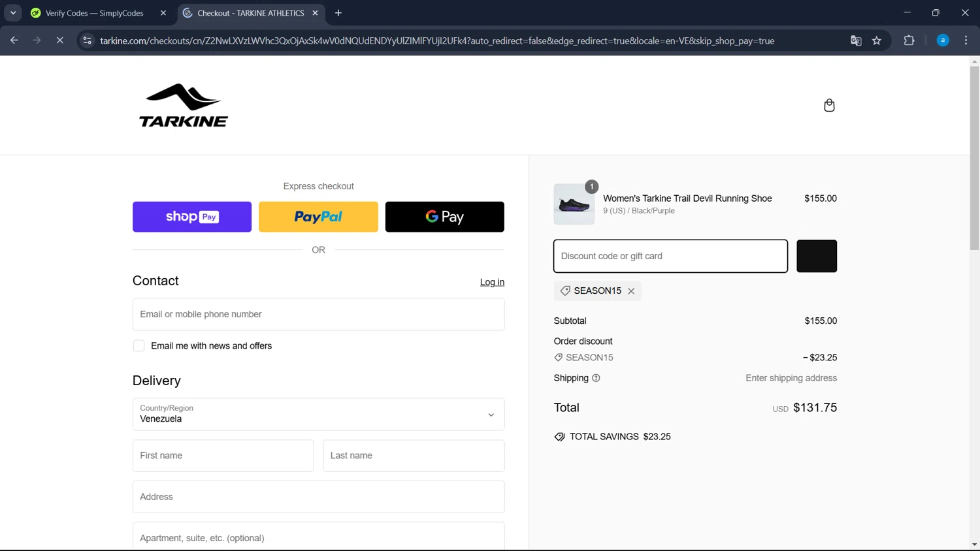Click the browser forward arrow
Image resolution: width=980 pixels, height=551 pixels.
click(37, 40)
